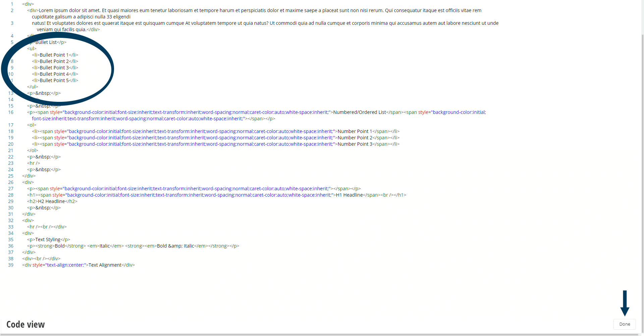The height and width of the screenshot is (336, 644).
Task: Click the 'Bold &amp; Italic' text
Action: click(x=175, y=246)
